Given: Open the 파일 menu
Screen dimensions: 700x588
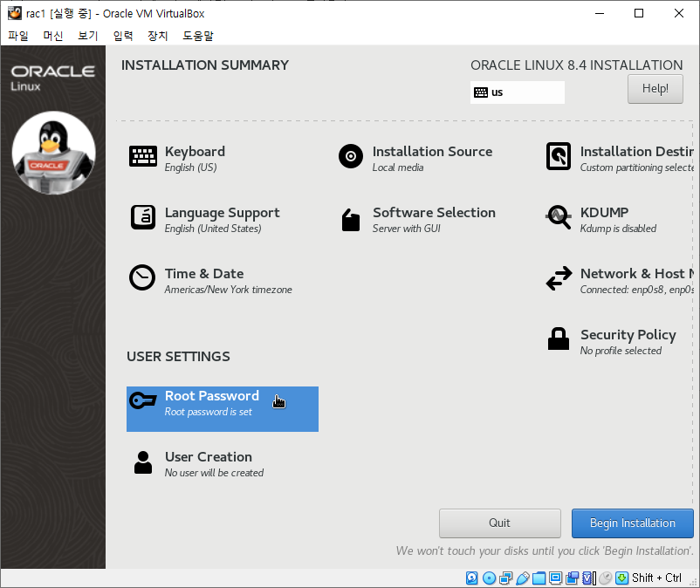Looking at the screenshot, I should coord(18,36).
